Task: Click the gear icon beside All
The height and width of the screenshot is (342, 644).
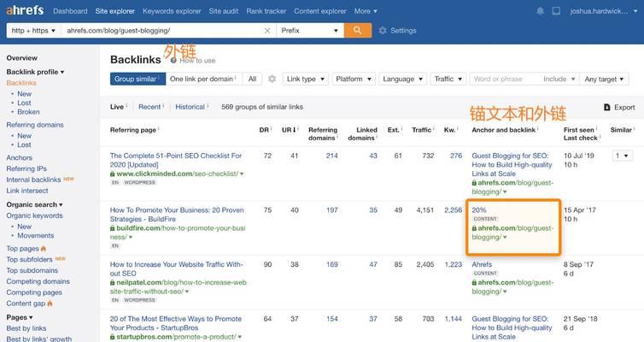Action: pyautogui.click(x=272, y=79)
